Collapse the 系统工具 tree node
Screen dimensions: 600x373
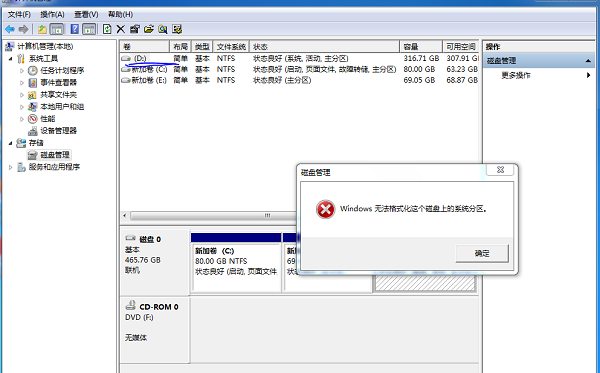[x=11, y=59]
